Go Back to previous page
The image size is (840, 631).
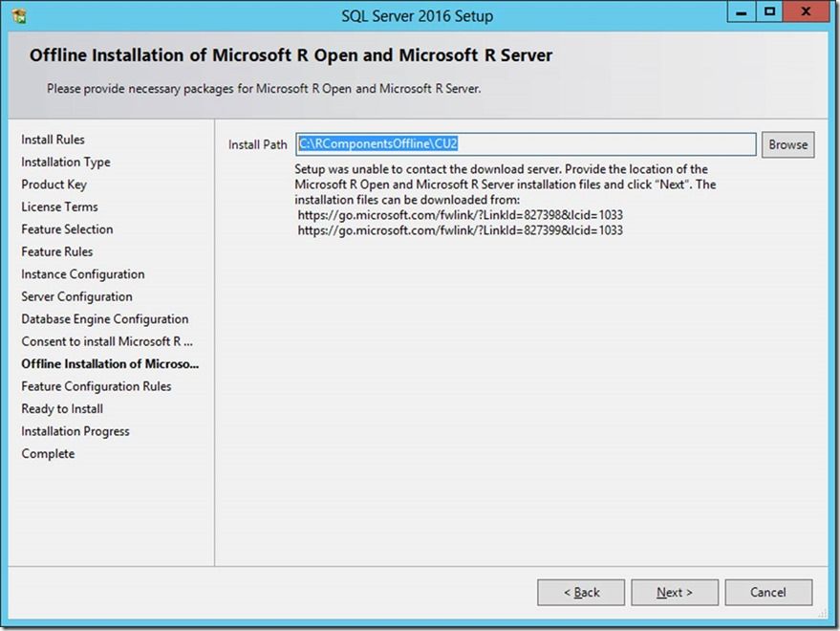tap(581, 593)
